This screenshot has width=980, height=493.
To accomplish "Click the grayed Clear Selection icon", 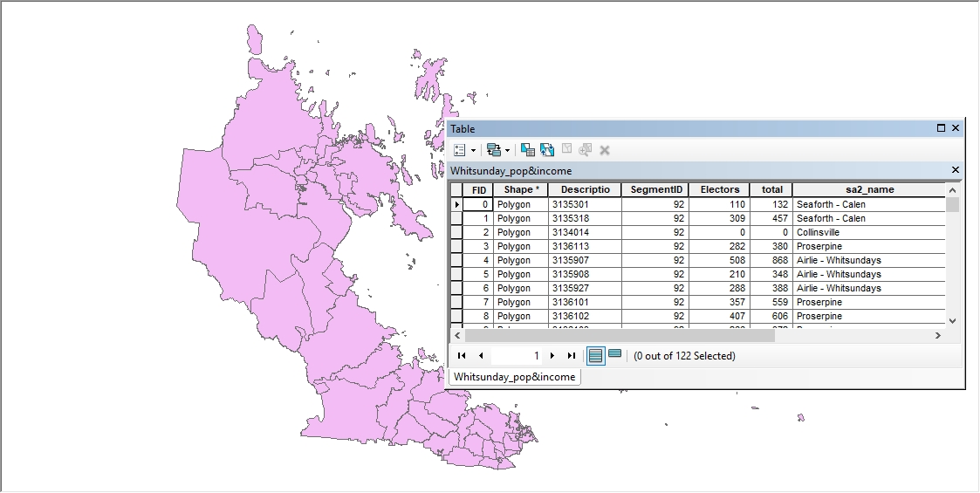I will (567, 149).
